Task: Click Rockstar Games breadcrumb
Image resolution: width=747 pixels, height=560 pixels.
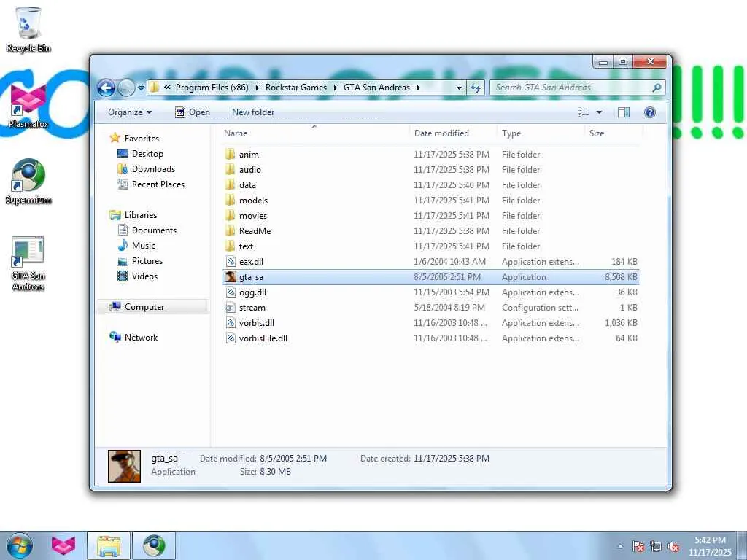Action: (296, 87)
